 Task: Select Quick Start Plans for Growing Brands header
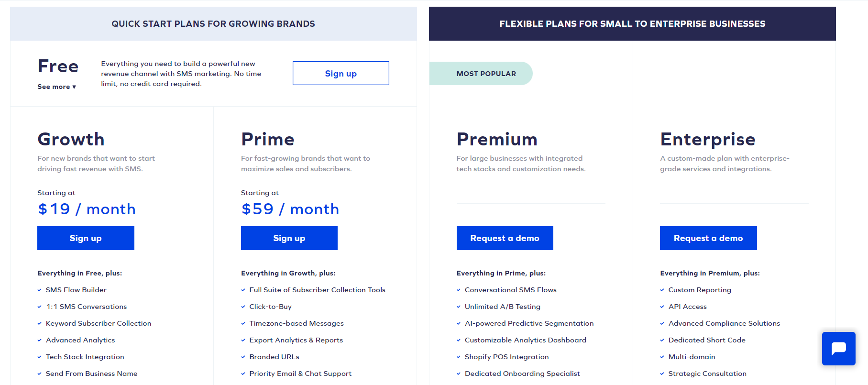pyautogui.click(x=213, y=24)
